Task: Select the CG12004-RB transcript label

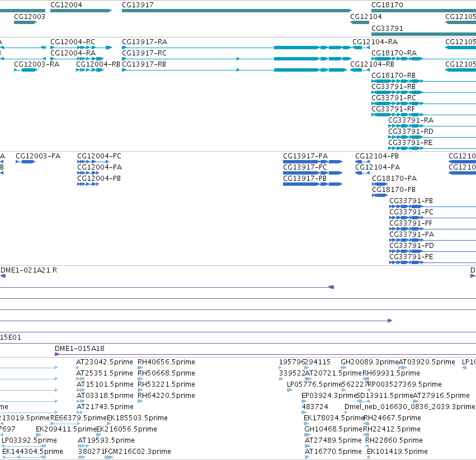Action: [98, 64]
